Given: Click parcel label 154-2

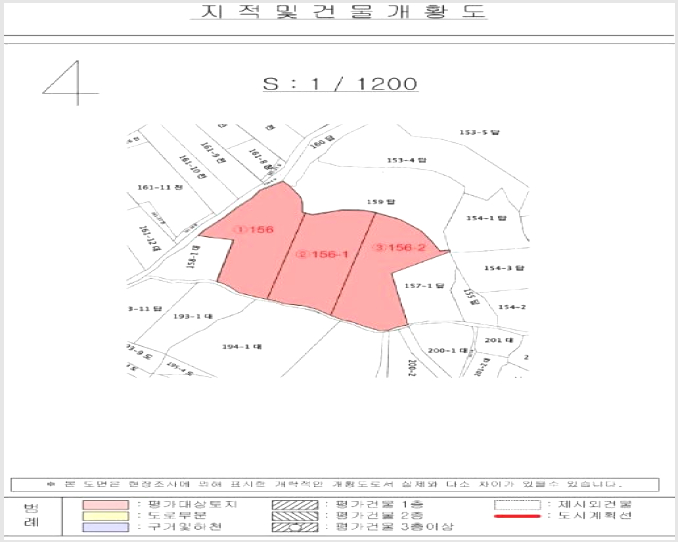Looking at the screenshot, I should pyautogui.click(x=512, y=307).
